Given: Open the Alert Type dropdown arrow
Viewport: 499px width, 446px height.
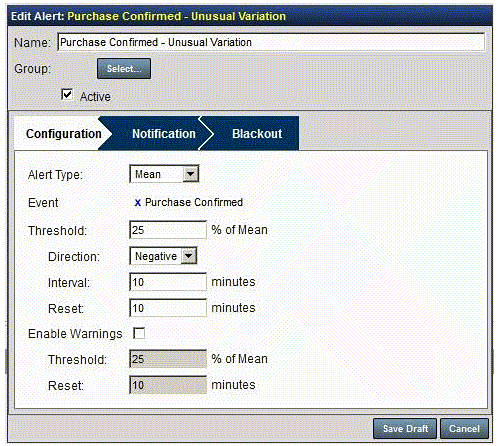Looking at the screenshot, I should click(191, 174).
